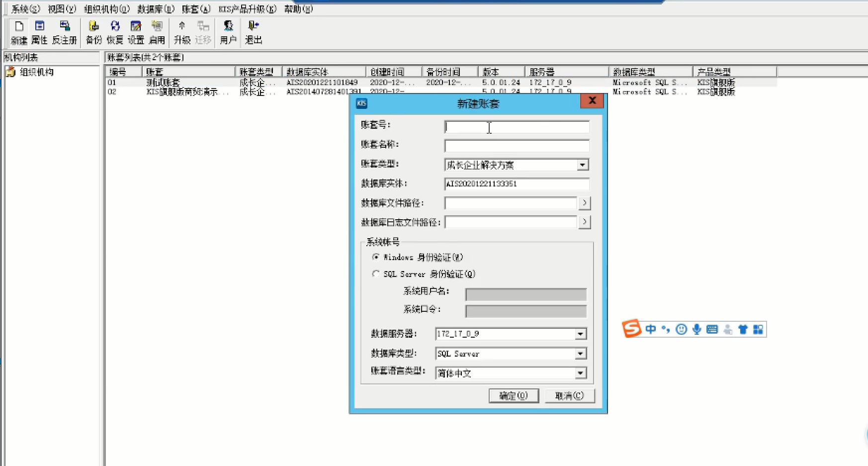The image size is (868, 466).
Task: Open 设置 (Settings) toolbar icon
Action: [136, 32]
